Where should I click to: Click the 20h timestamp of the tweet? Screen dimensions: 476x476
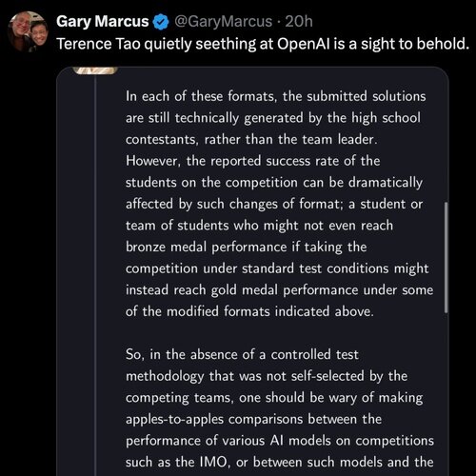tap(299, 22)
